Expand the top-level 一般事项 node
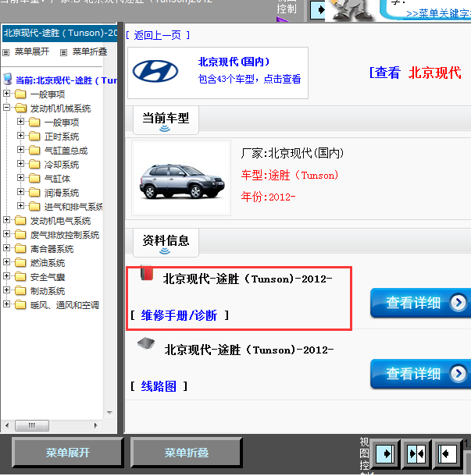The height and width of the screenshot is (476, 471). (6, 93)
